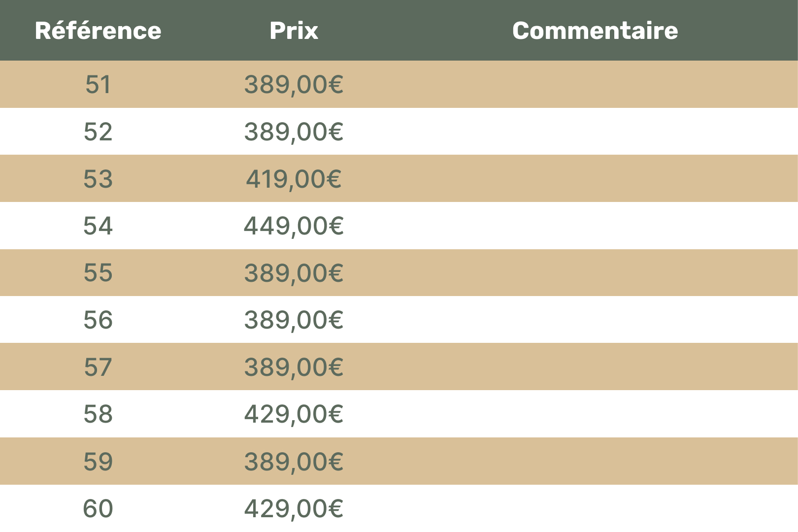
Task: Select reference number 60
Action: point(98,508)
